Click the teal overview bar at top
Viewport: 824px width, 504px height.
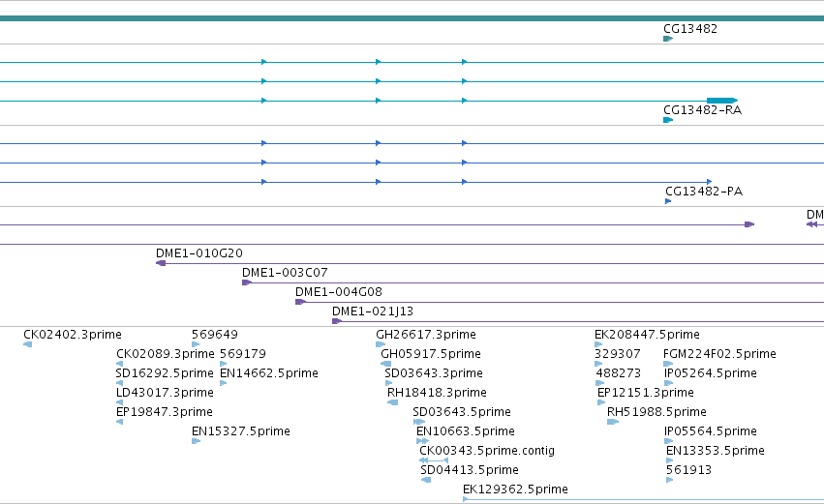point(412,18)
